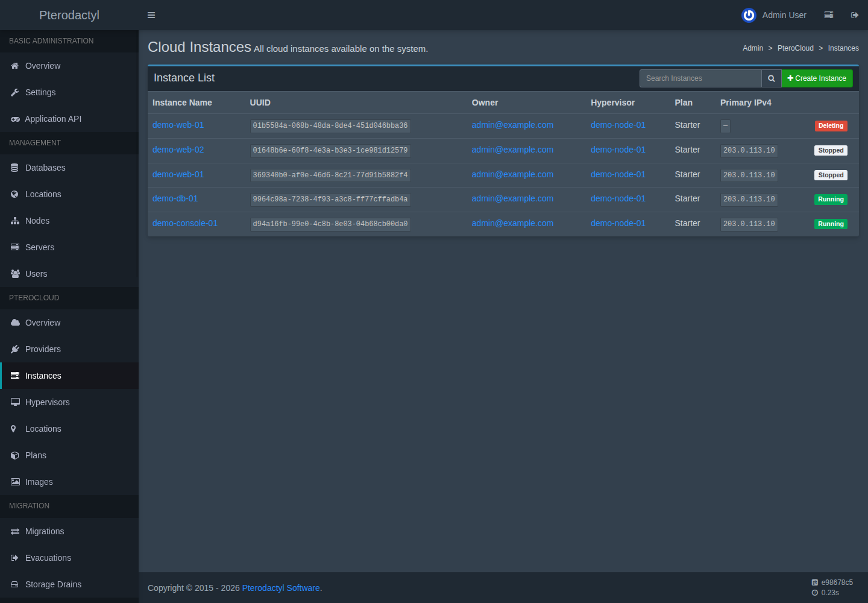Click the Hypervisor column header

[612, 103]
